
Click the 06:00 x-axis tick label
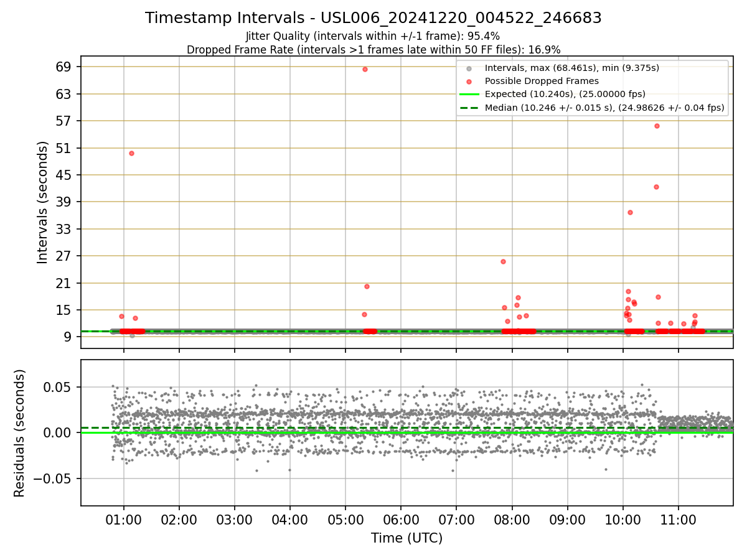[x=401, y=519]
